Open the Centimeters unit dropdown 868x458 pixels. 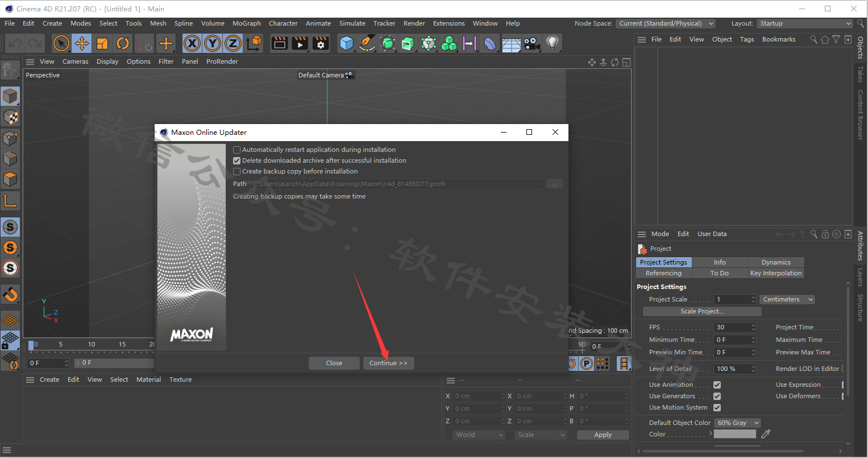coord(787,299)
